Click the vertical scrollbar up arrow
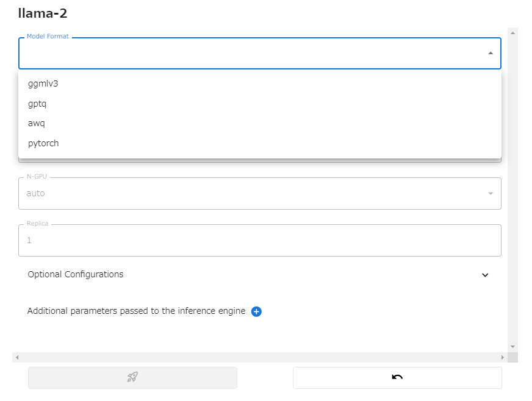This screenshot has height=401, width=532. (512, 33)
